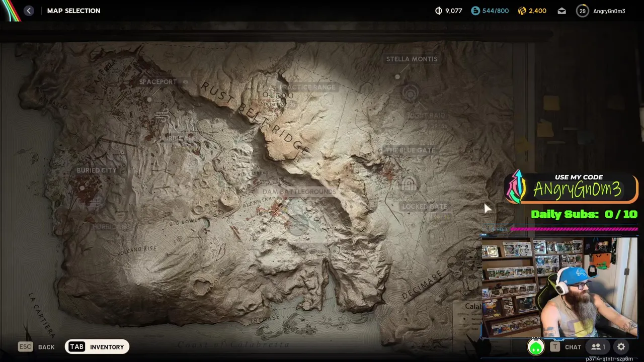Select the Stella Montis map label

pyautogui.click(x=412, y=59)
